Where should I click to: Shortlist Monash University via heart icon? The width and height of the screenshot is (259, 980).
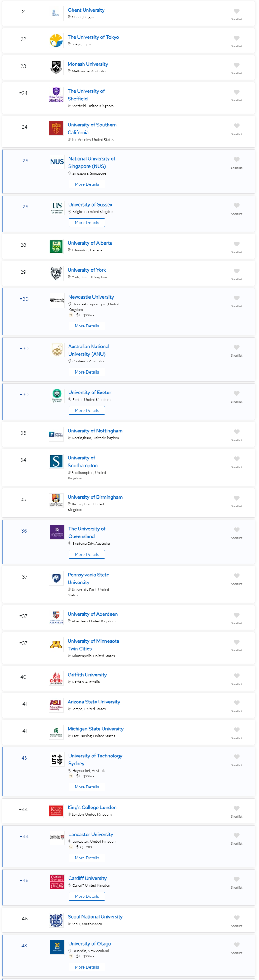[x=236, y=65]
